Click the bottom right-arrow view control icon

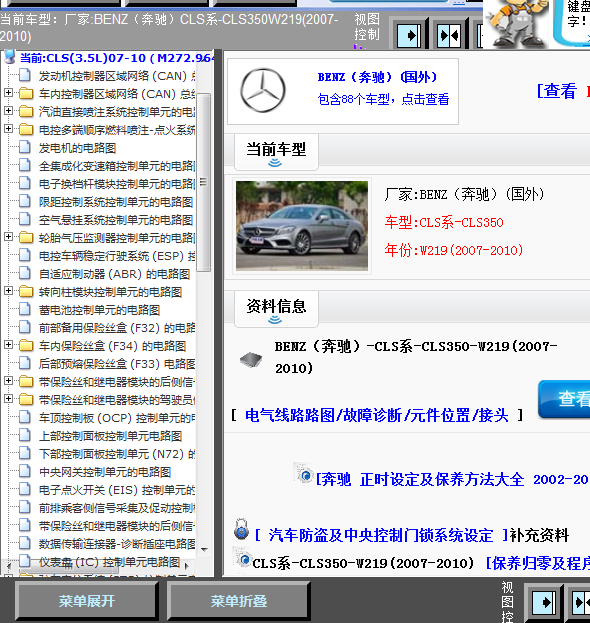[544, 602]
